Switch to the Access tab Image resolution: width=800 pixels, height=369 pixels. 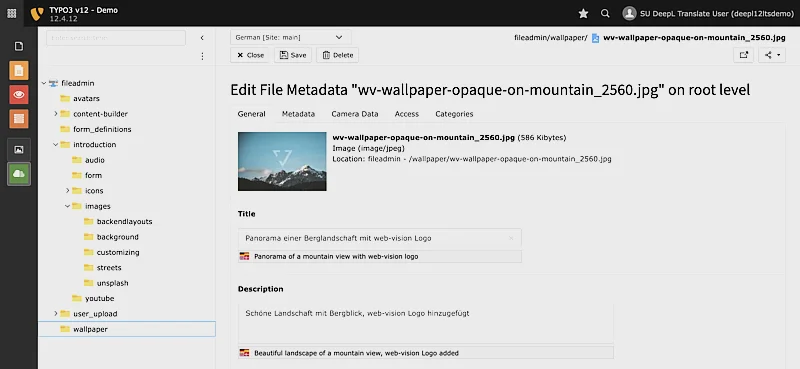point(407,114)
